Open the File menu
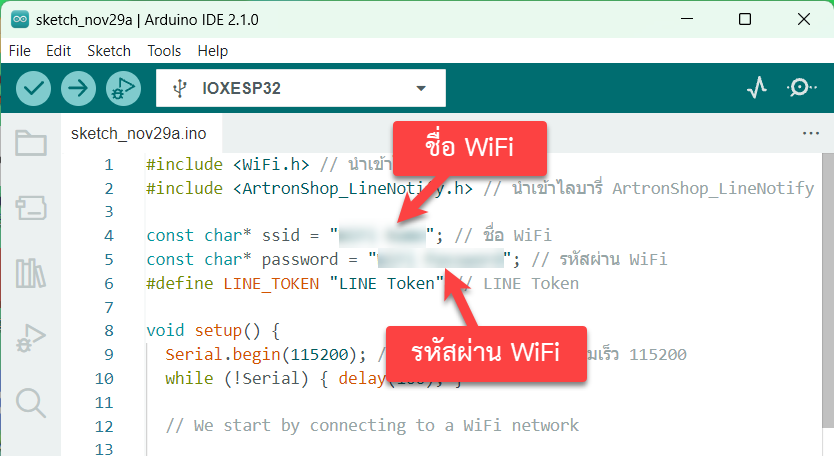Viewport: 834px width, 456px height. (x=20, y=51)
